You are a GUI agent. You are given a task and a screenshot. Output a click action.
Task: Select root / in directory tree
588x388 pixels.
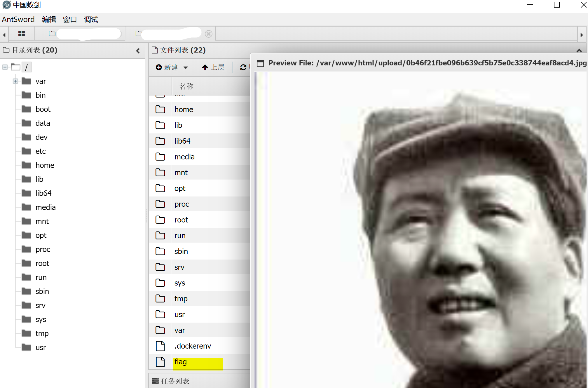pos(27,67)
